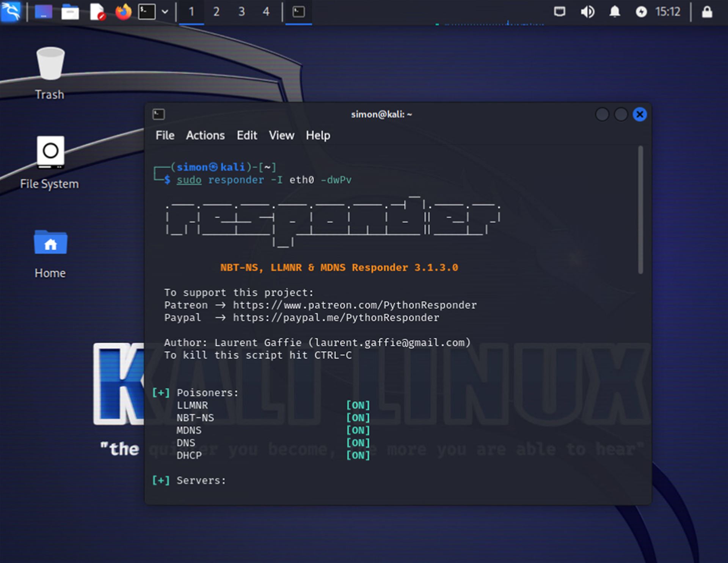Click the Patreon PythonResponder URL
The height and width of the screenshot is (563, 728).
[x=355, y=305]
